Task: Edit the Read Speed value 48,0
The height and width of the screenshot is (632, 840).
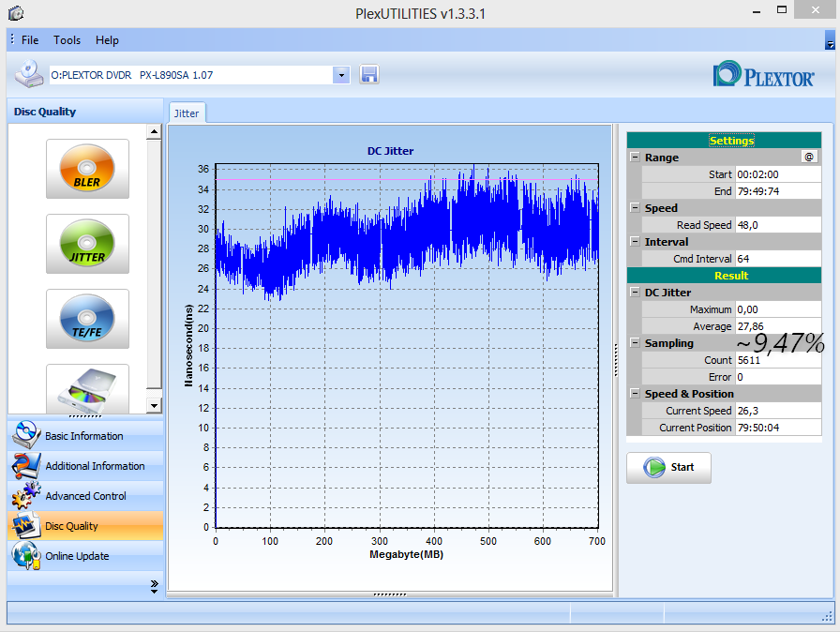Action: (778, 225)
